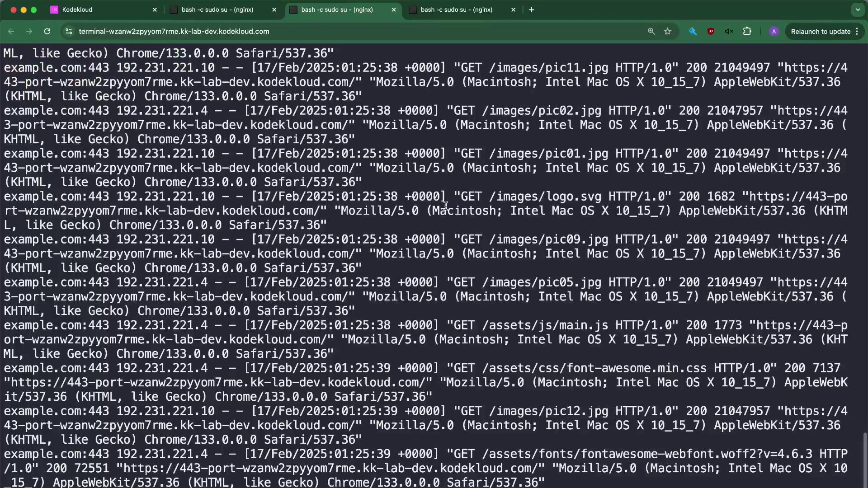
Task: Open the site information icon in address bar
Action: [x=69, y=31]
